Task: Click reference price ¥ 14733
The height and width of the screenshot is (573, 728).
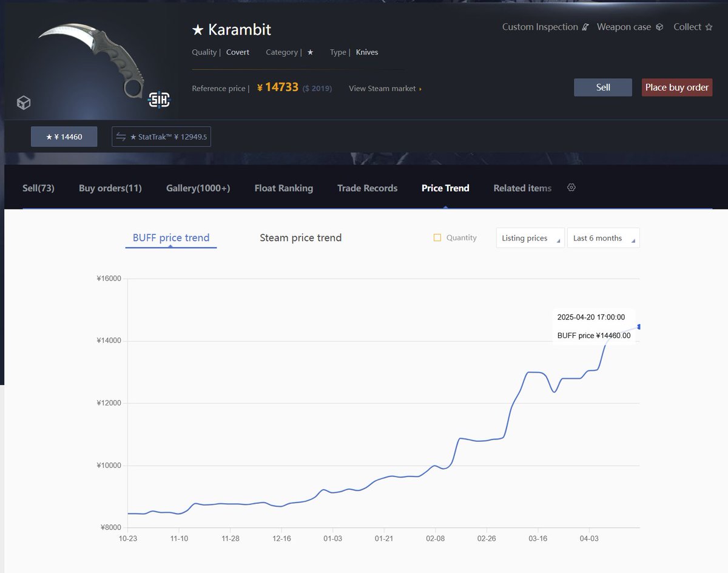Action: [278, 87]
